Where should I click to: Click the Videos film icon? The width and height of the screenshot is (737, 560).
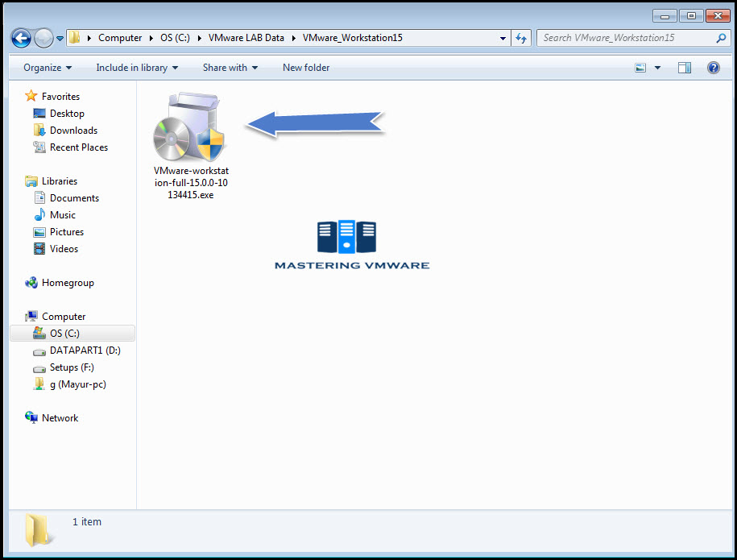(x=39, y=249)
